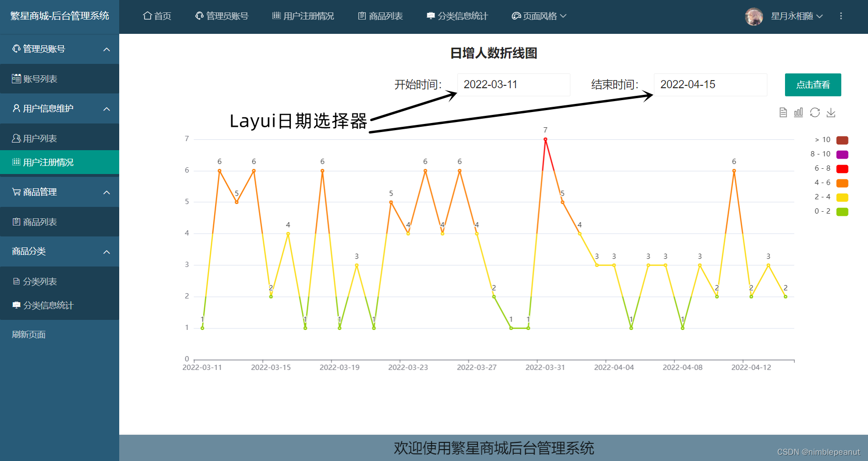Screen dimensions: 868x461
Task: Collapse the sidebar 管理员账号 section chevron
Action: 107,49
